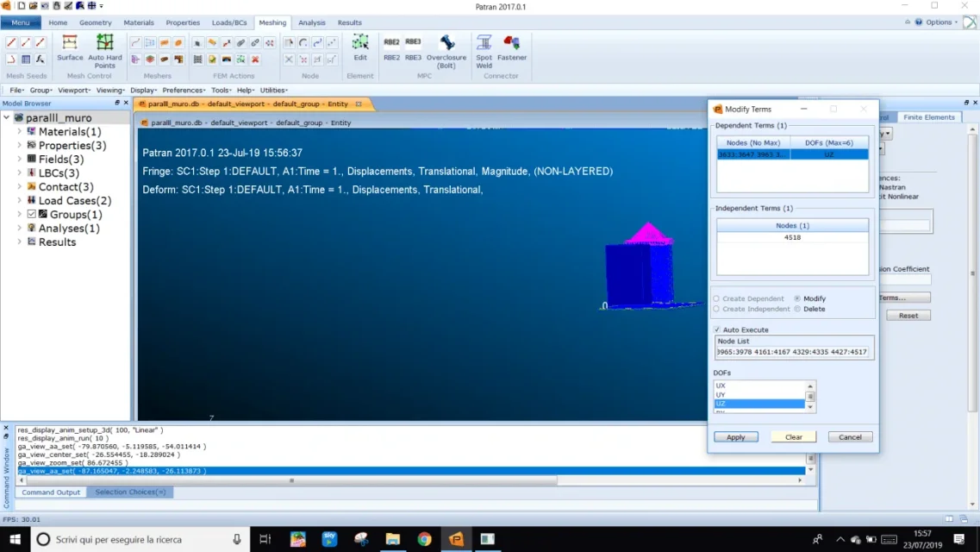The width and height of the screenshot is (980, 552).
Task: Open the Auto Hard Points tool
Action: (104, 51)
